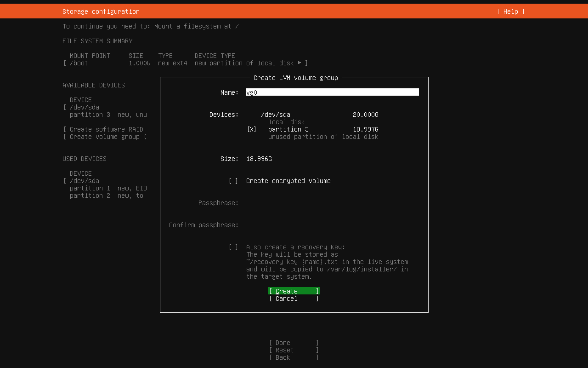Select /dev/sda under Available Devices
Image resolution: width=588 pixels, height=368 pixels.
pos(85,107)
